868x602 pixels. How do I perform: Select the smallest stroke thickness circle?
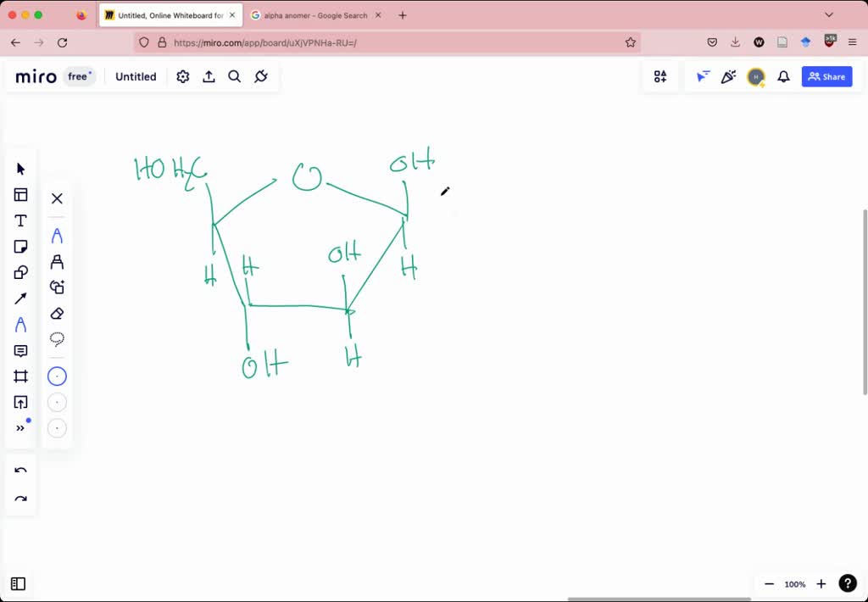(x=57, y=428)
